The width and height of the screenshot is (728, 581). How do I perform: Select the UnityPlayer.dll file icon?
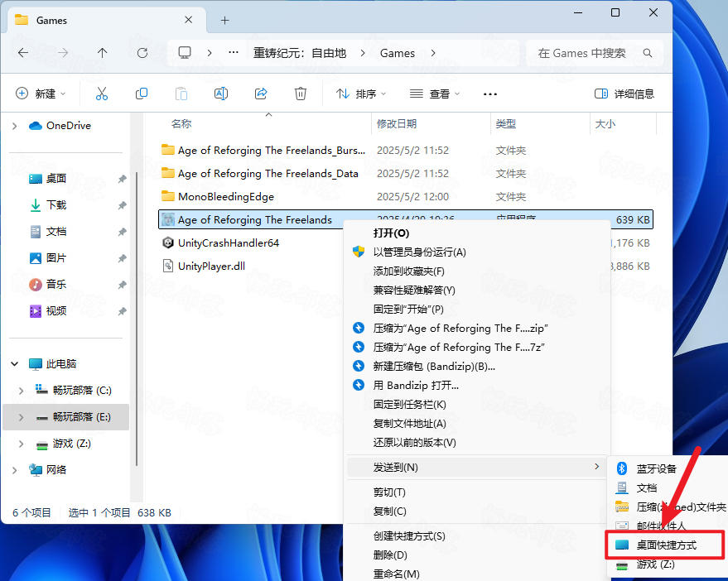167,266
